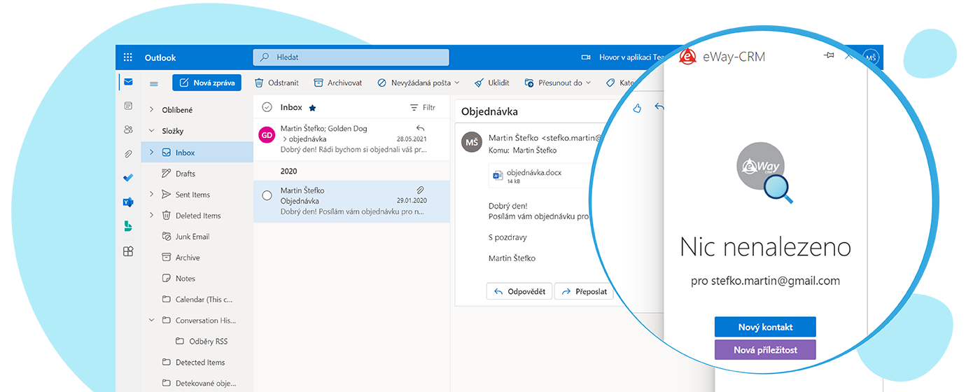Open the Nevyžádaná pošta dropdown
Screen dimensions: 980x392
click(457, 83)
